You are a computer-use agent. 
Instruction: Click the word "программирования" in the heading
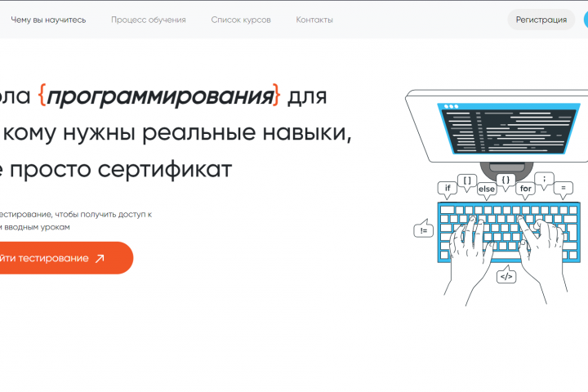click(x=160, y=97)
